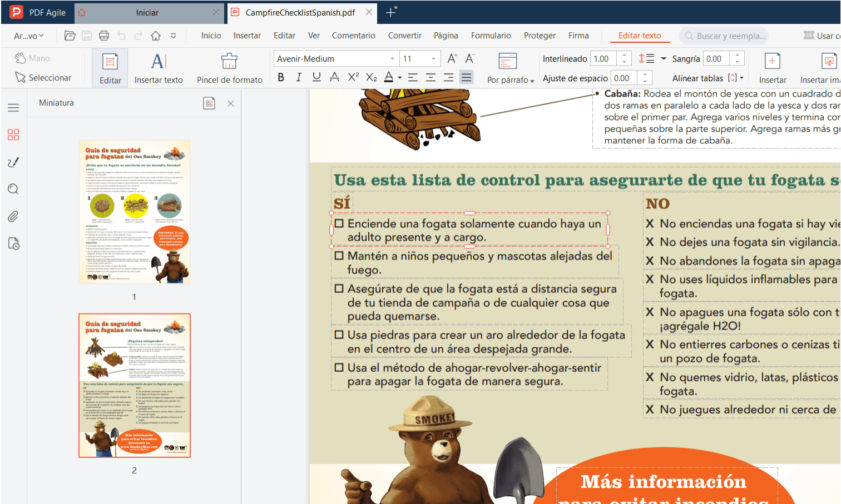841x504 pixels.
Task: Click the print icon in the quick toolbar
Action: tap(103, 36)
